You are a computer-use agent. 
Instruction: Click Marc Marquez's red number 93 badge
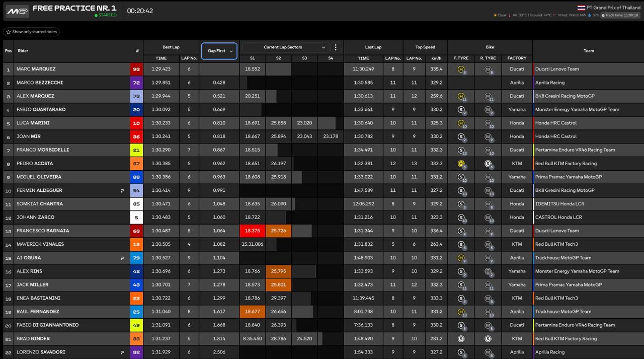point(136,69)
